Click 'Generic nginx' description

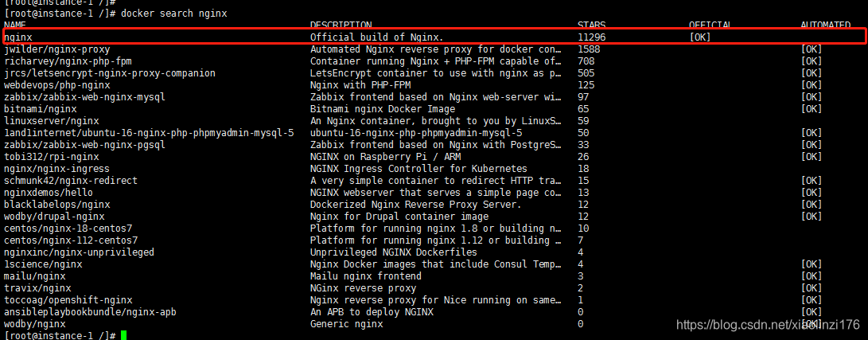(x=347, y=324)
